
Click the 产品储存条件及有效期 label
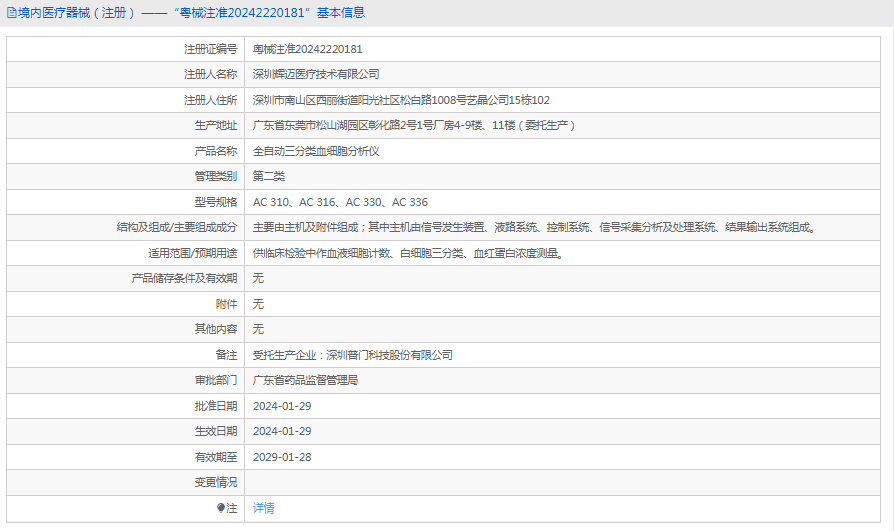click(x=184, y=278)
